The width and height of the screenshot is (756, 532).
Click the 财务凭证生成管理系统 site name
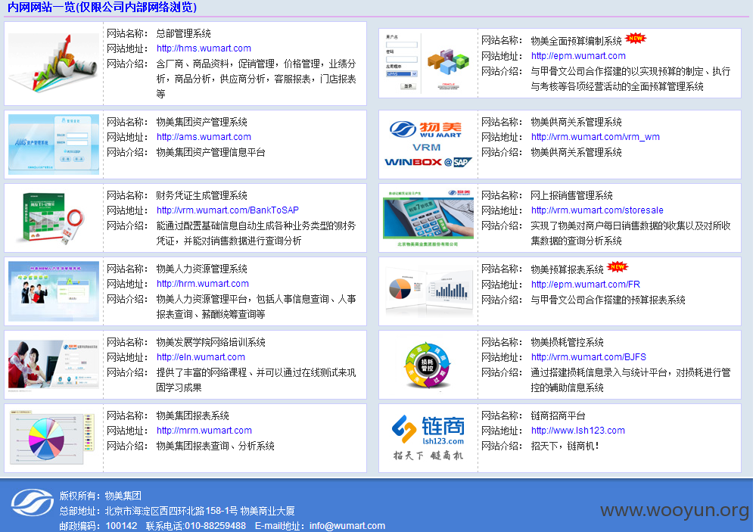click(201, 195)
